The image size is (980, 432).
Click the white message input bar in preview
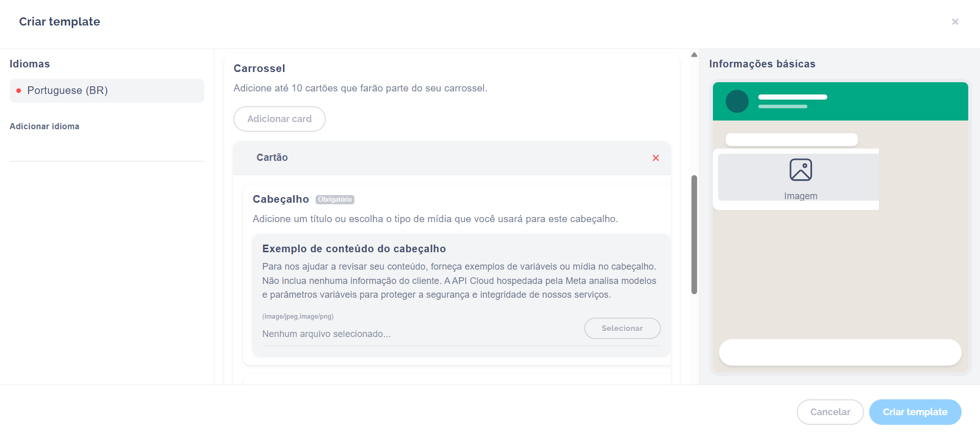[840, 352]
